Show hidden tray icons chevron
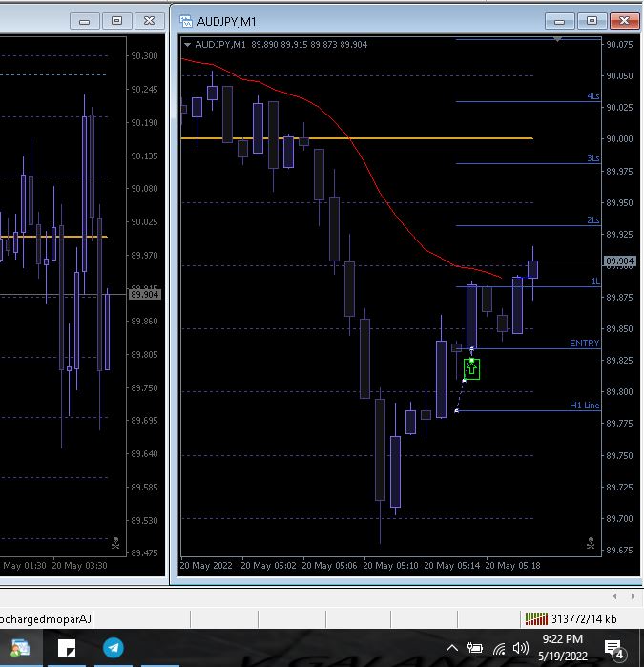This screenshot has width=644, height=667. point(452,648)
